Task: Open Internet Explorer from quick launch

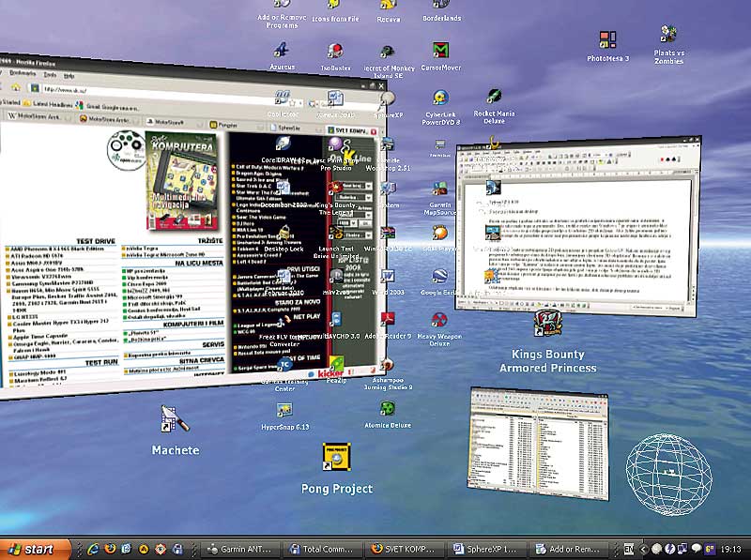Action: tap(93, 549)
